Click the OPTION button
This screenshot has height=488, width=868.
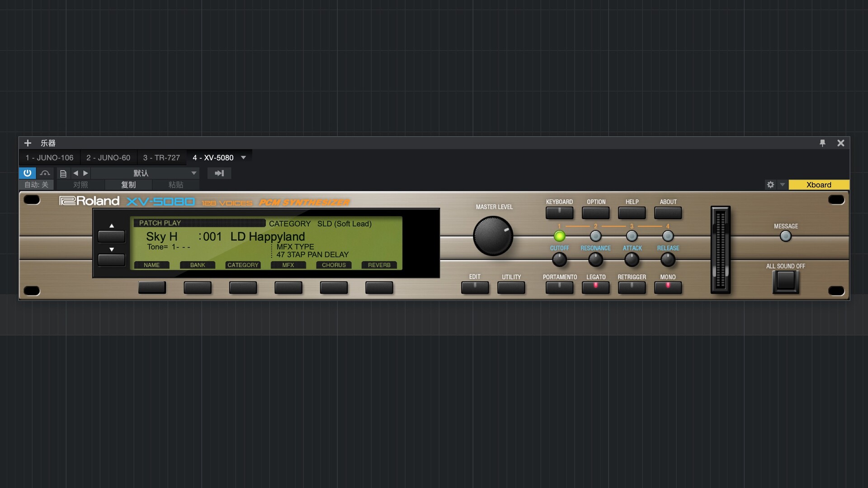click(x=596, y=212)
